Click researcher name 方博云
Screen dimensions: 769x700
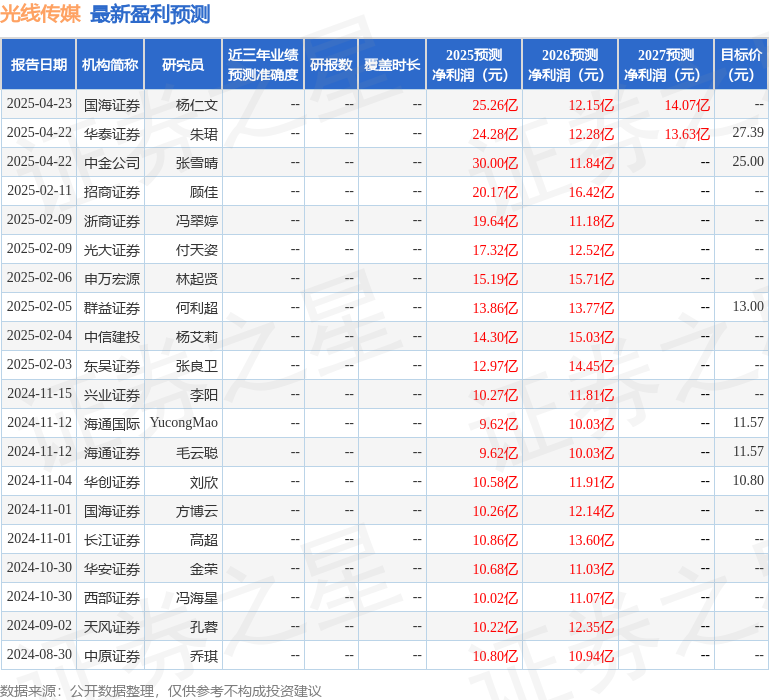197,510
